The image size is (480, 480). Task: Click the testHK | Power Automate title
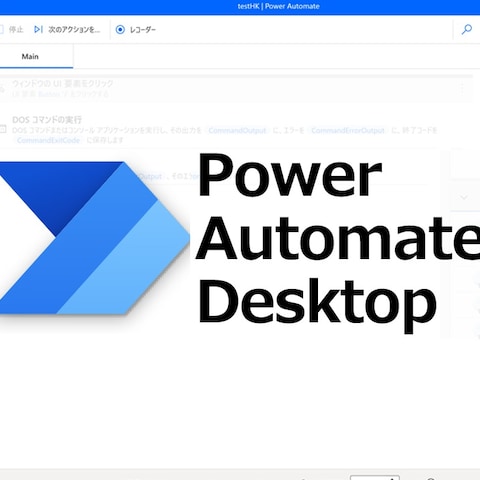pyautogui.click(x=278, y=6)
